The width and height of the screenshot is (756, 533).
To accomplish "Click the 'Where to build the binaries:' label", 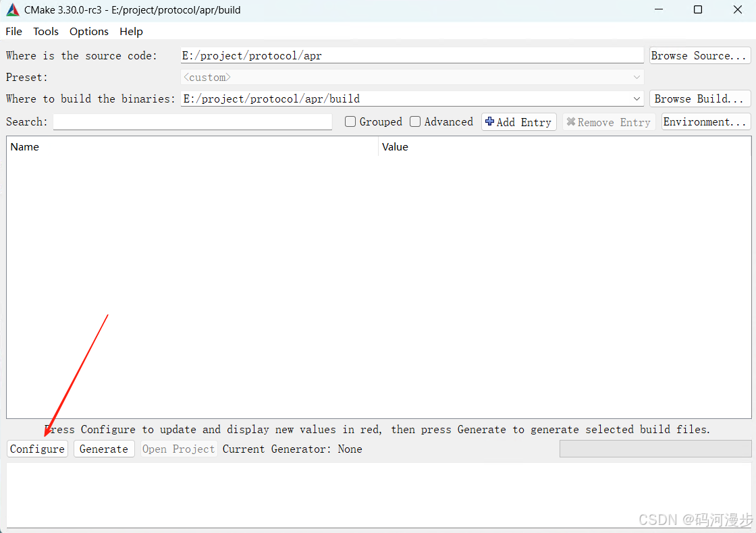I will click(90, 99).
